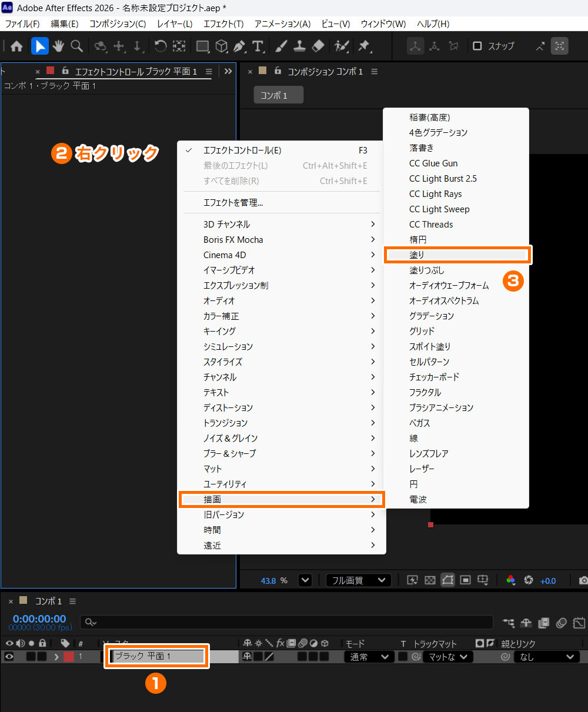Screen dimensions: 588x712
Task: Enable the スナップ checkbox
Action: (477, 46)
